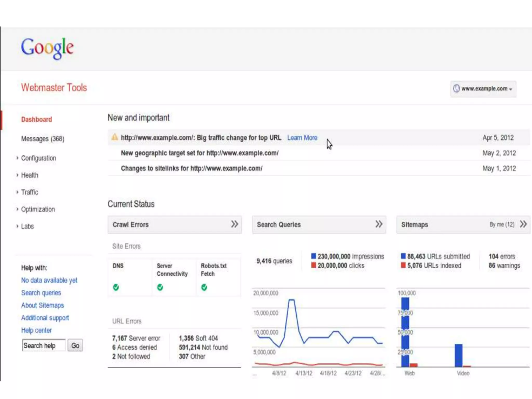The height and width of the screenshot is (399, 532).
Task: Click the Google logo
Action: [x=47, y=48]
